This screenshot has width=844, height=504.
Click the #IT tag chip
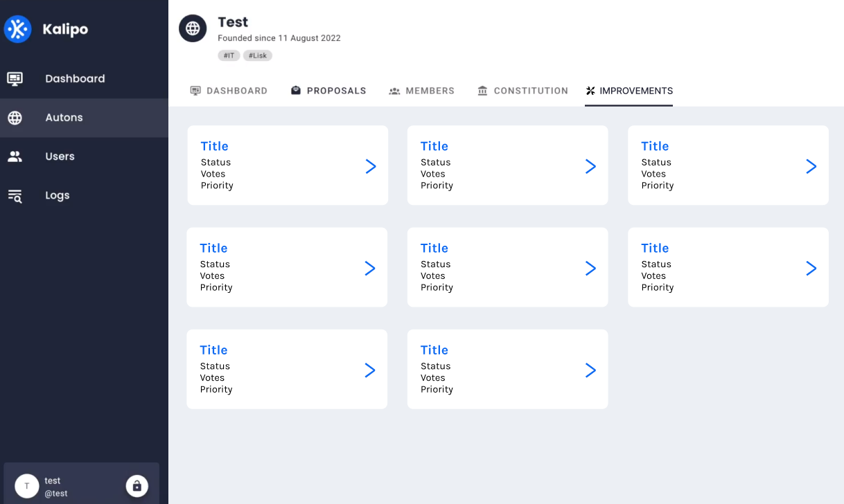click(x=229, y=55)
